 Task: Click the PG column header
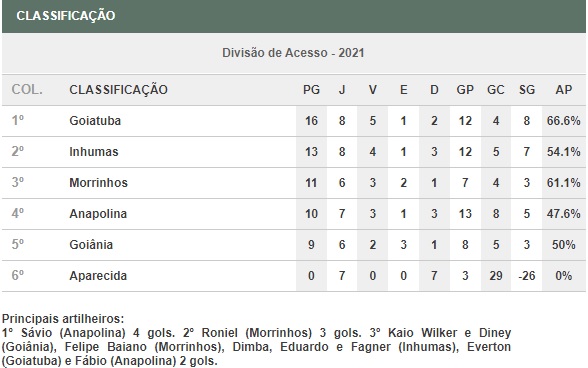pyautogui.click(x=311, y=90)
